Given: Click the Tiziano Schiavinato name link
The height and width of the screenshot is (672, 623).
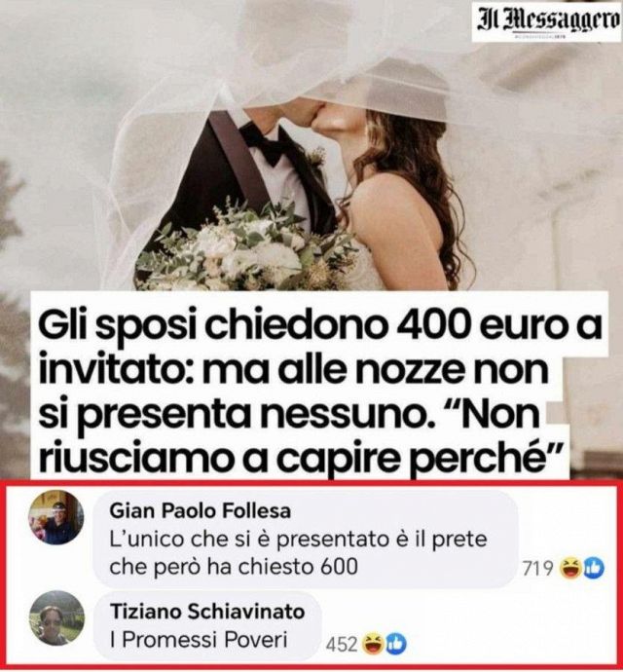Looking at the screenshot, I should click(x=207, y=612).
